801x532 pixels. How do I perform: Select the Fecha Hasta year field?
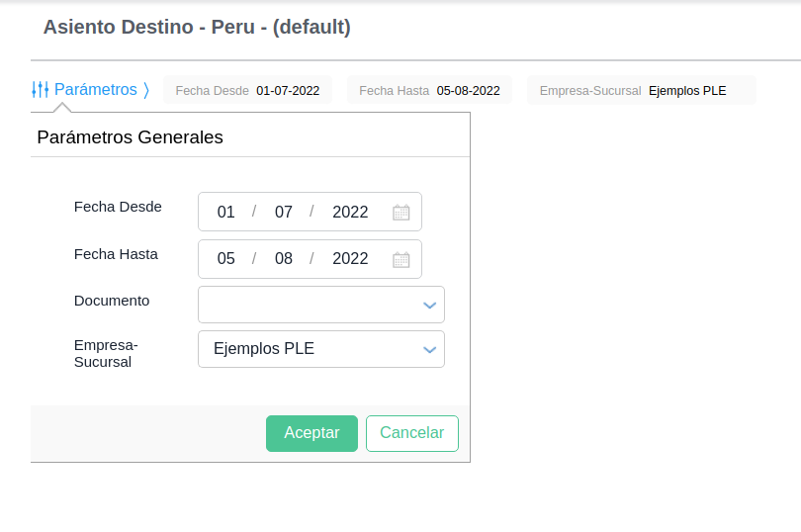[x=350, y=259]
